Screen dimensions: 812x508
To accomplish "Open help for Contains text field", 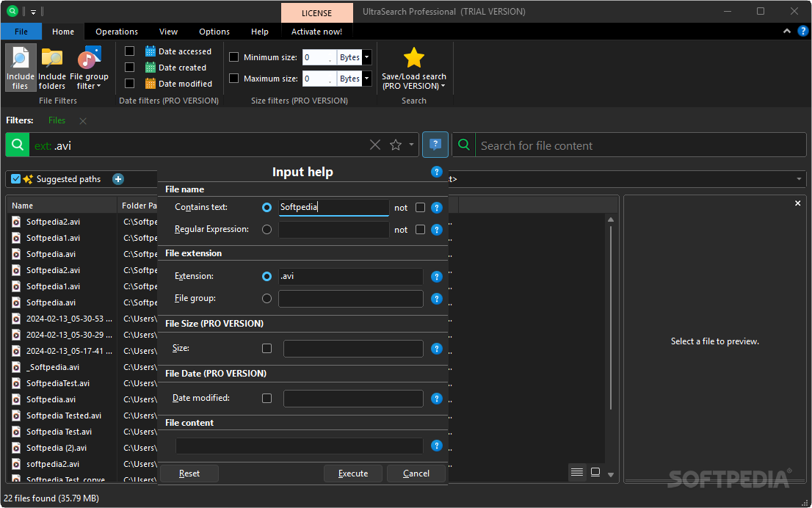I will pos(437,208).
